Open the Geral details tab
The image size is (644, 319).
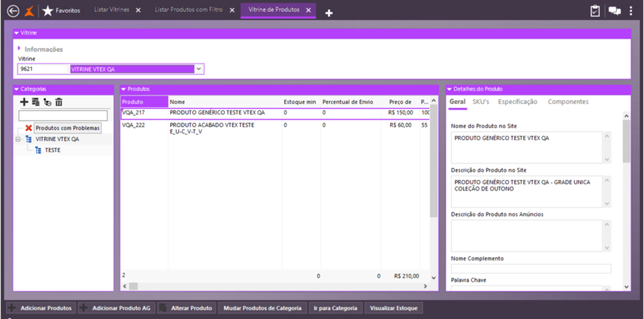[458, 102]
